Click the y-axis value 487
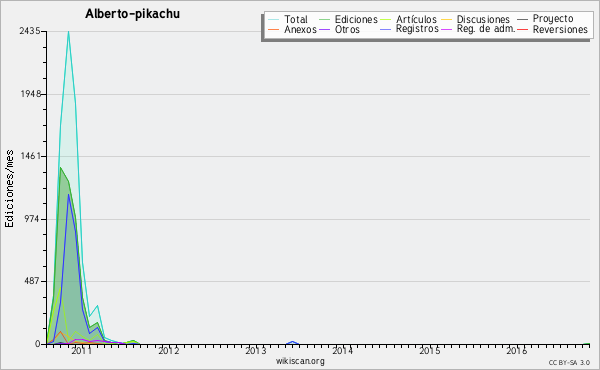This screenshot has height=370, width=600. [33, 281]
